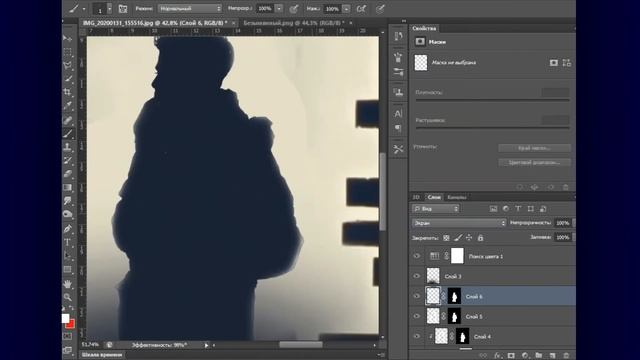
Task: Switch to the 3D panel tab
Action: click(x=416, y=197)
